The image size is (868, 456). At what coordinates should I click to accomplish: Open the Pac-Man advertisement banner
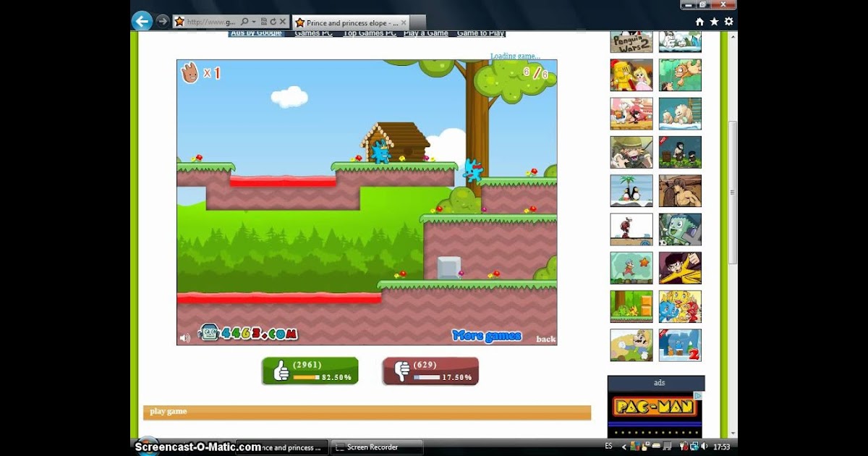tap(656, 414)
